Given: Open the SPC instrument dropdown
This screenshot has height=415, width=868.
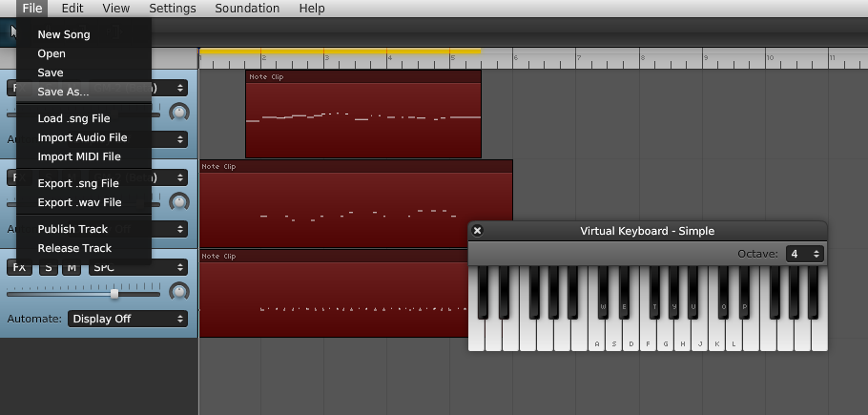Looking at the screenshot, I should pos(138,267).
